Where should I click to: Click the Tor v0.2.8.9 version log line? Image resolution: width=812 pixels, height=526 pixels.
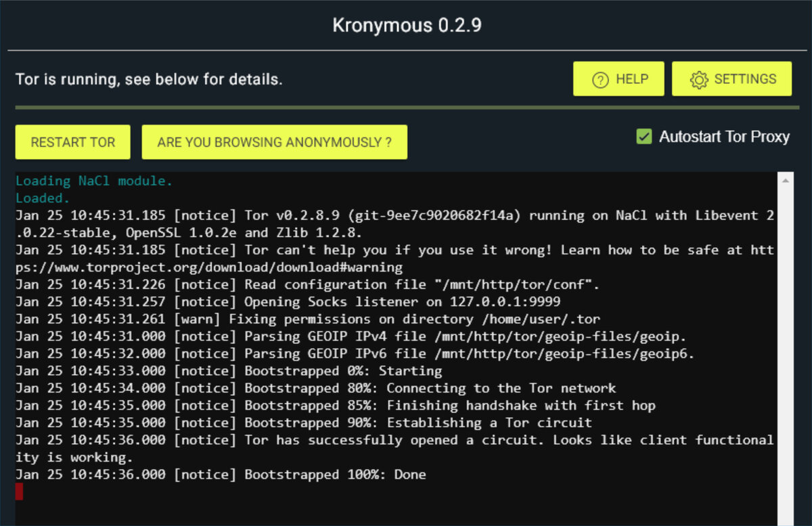coord(394,224)
